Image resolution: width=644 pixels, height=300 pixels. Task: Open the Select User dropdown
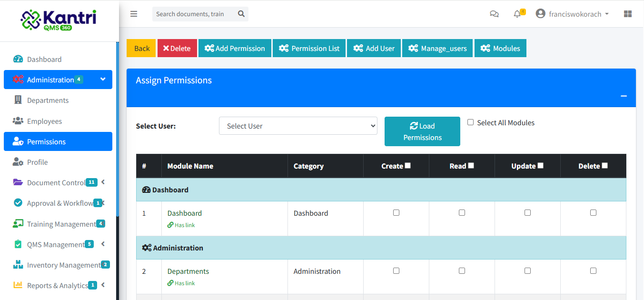pos(298,126)
